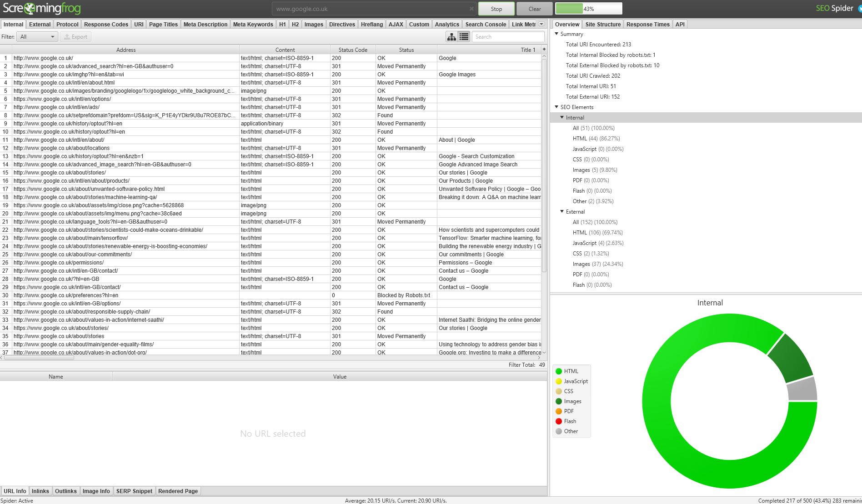Sort by the Content column header
Viewport: 862px width, 504px height.
point(285,50)
